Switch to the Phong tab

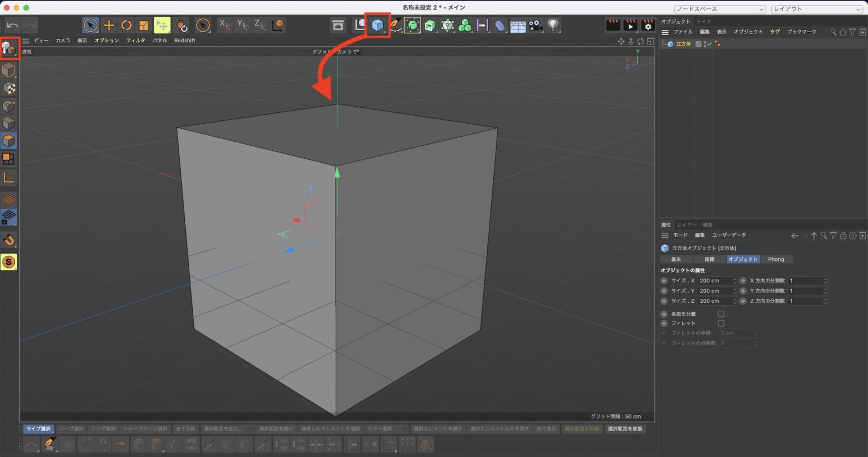point(776,259)
